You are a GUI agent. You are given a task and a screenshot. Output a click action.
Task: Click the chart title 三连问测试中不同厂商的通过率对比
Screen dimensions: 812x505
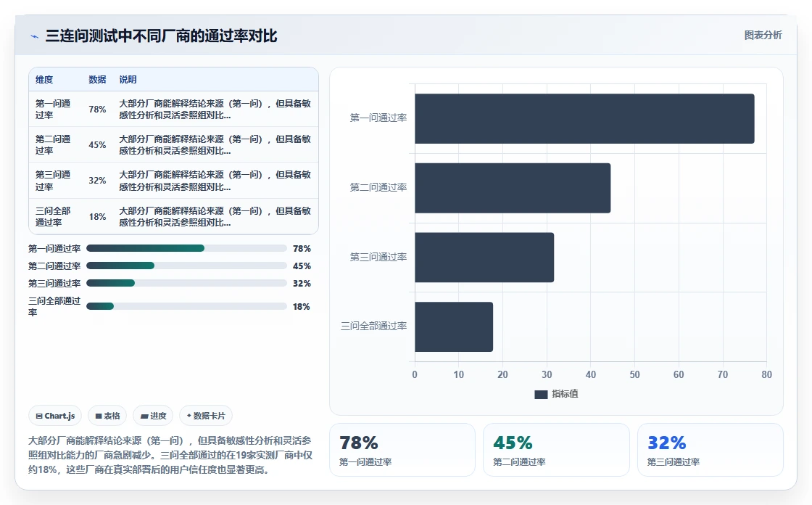(x=161, y=36)
